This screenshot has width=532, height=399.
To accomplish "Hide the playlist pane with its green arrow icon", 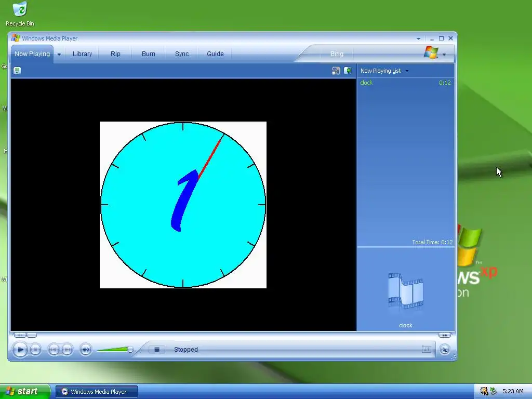I will (x=348, y=71).
